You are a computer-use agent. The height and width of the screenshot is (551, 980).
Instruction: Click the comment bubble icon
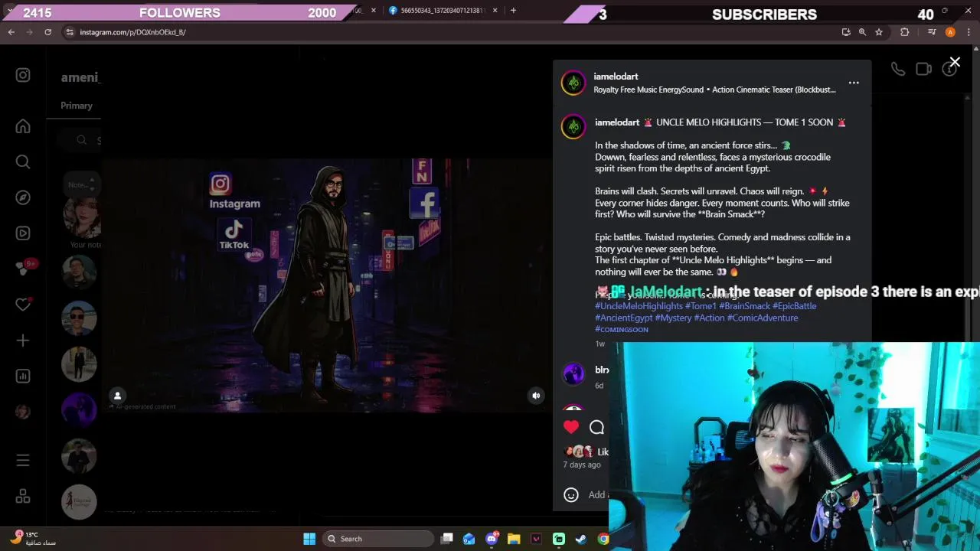coord(597,427)
